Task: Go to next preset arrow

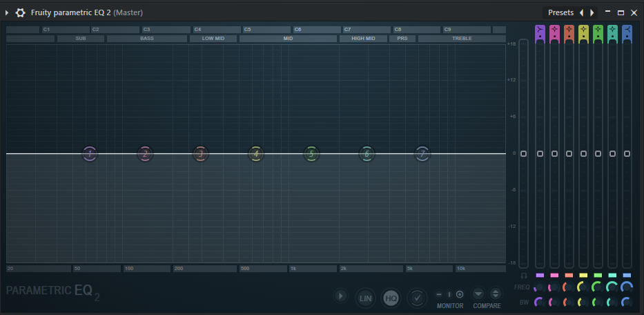Action: [592, 12]
